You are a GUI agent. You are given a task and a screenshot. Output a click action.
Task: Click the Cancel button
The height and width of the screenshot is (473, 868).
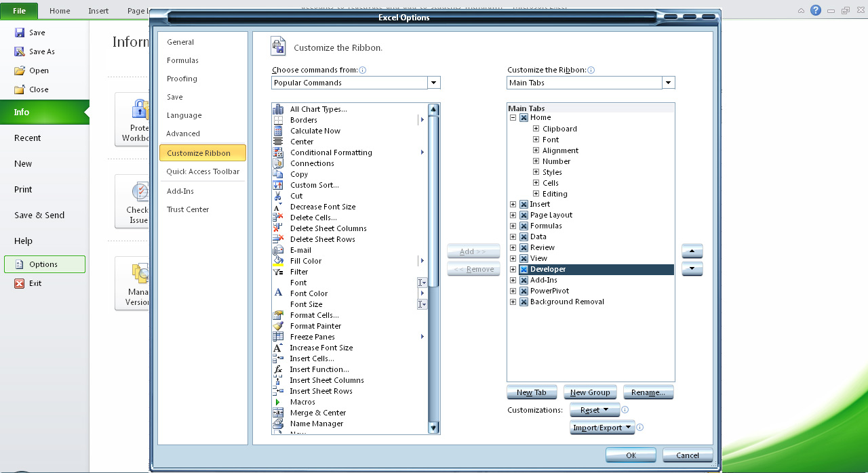[x=688, y=455]
